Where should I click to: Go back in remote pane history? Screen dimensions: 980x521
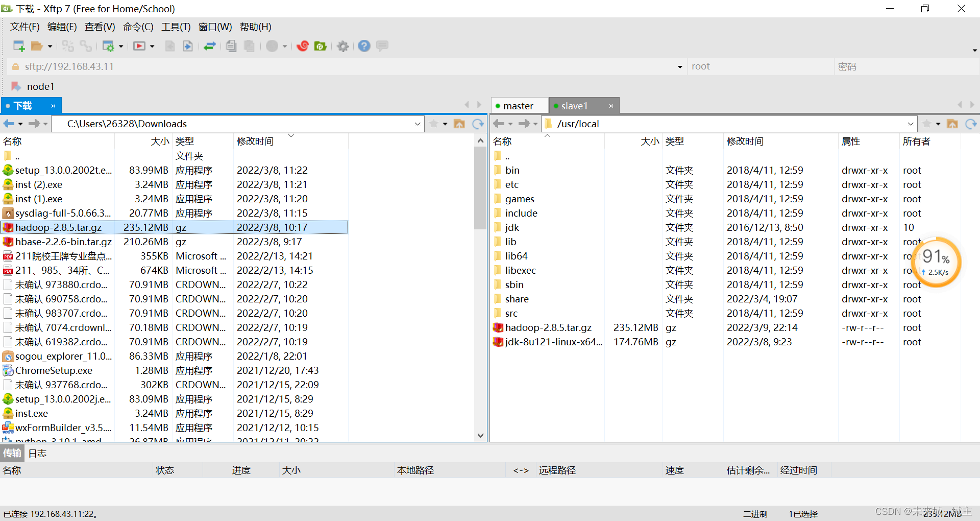(x=499, y=124)
